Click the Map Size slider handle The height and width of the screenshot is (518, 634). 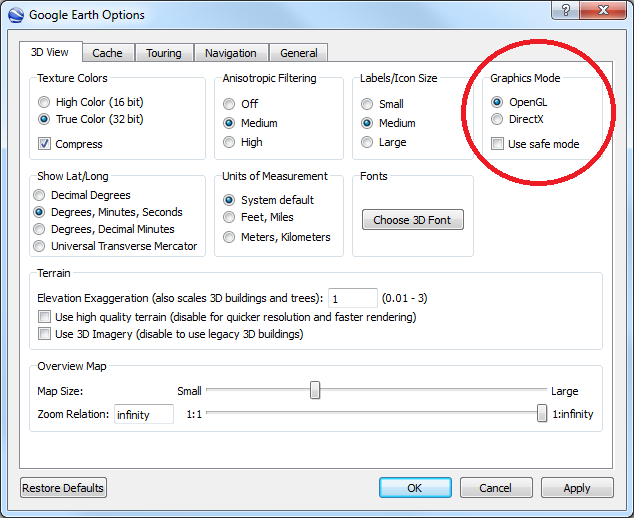tap(315, 390)
